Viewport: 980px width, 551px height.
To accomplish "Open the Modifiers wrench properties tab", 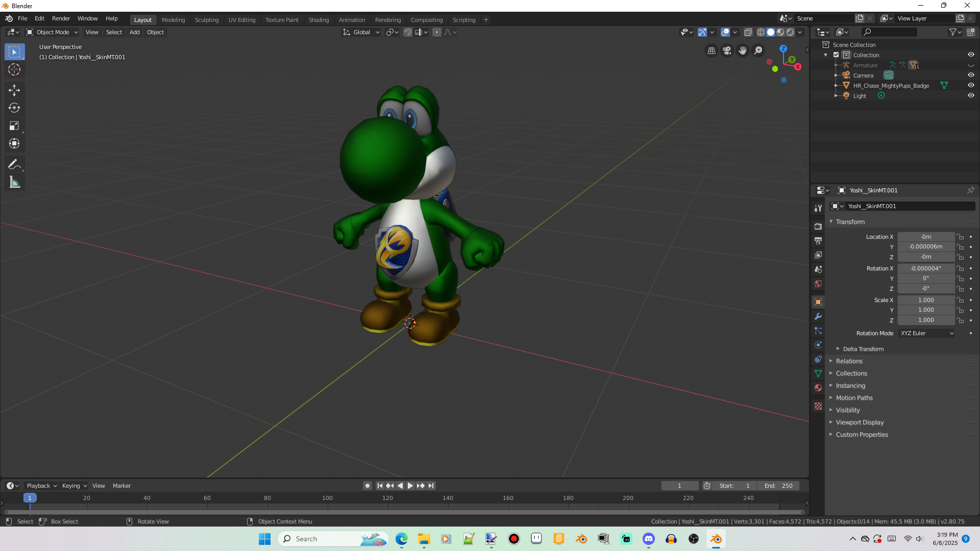I will (x=818, y=316).
